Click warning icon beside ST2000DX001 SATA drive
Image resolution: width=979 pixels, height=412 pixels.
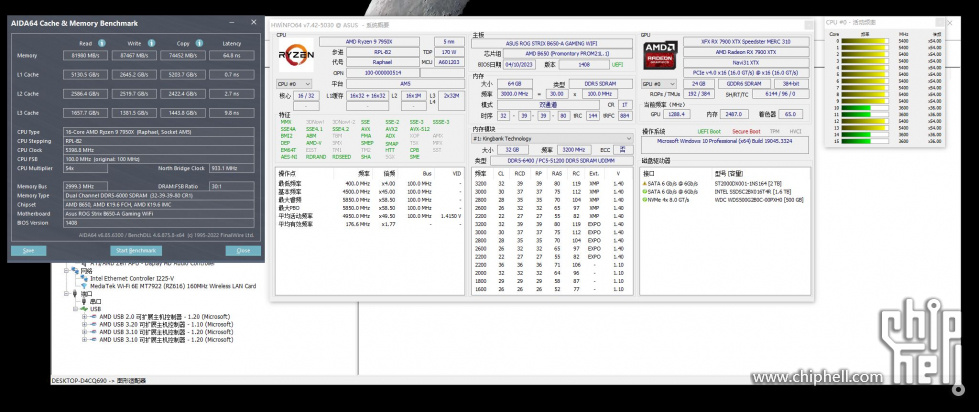pos(645,184)
